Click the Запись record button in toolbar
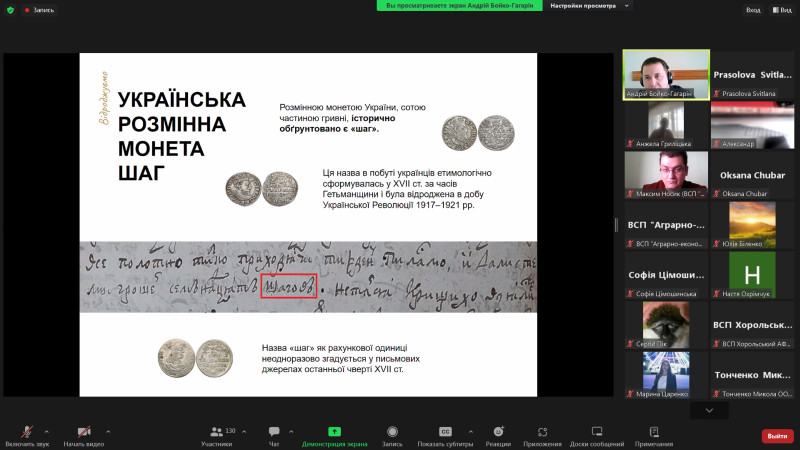 pos(392,434)
